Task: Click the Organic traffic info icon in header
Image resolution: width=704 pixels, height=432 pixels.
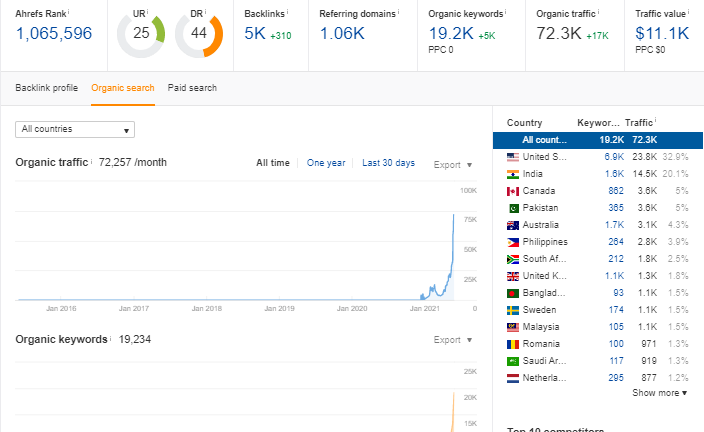Action: coord(598,11)
